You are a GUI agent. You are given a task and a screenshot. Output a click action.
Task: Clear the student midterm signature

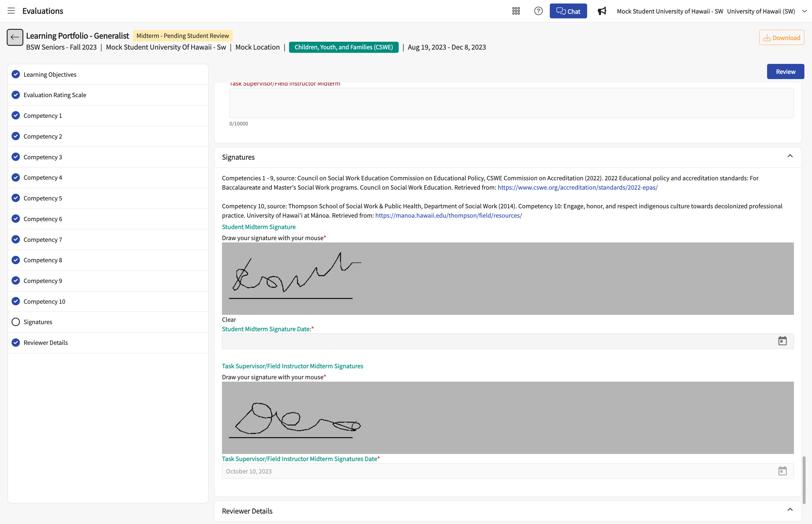tap(229, 319)
